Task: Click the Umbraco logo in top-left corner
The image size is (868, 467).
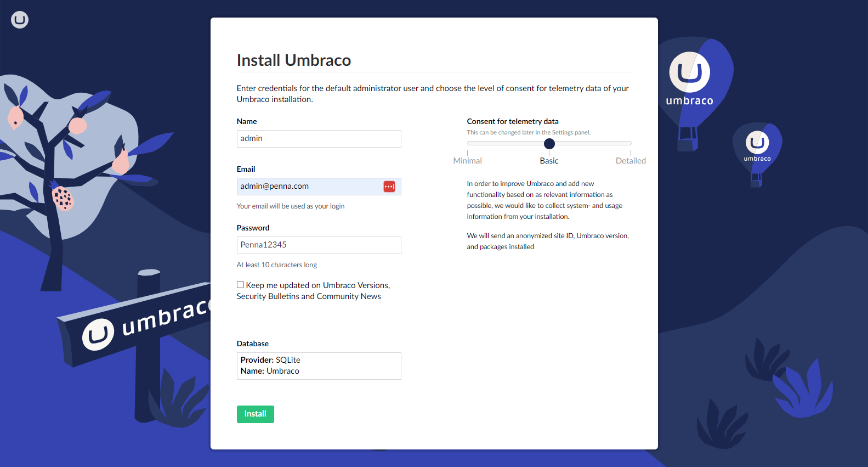Action: (x=20, y=20)
